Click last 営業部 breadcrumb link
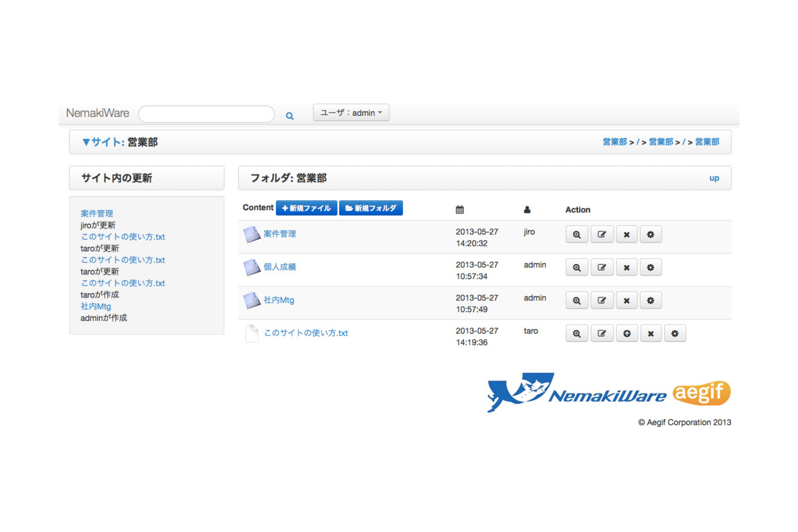 [x=707, y=142]
